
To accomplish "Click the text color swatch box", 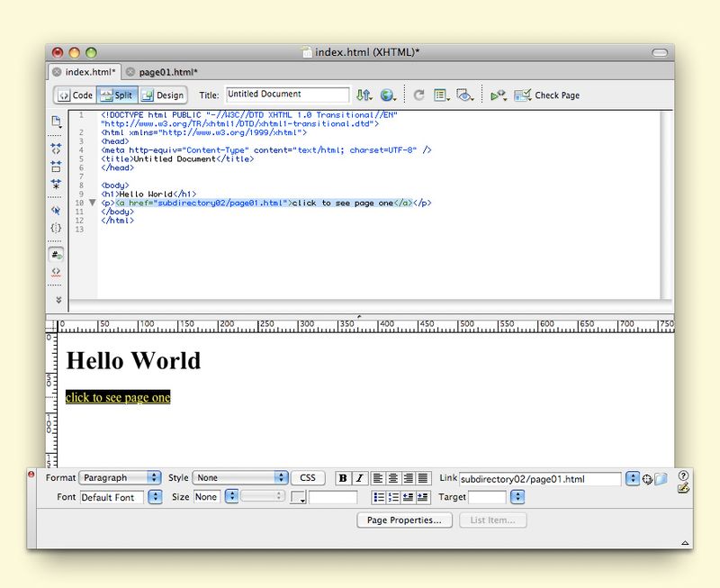I will [x=296, y=497].
